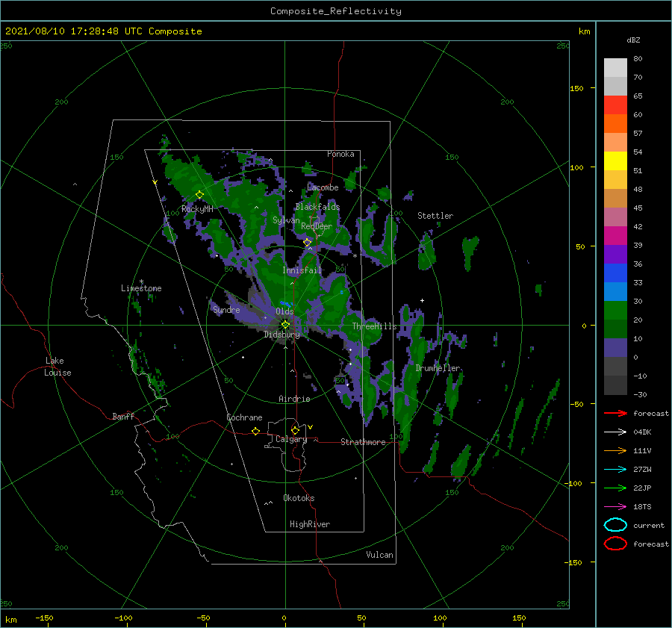The height and width of the screenshot is (628, 672).
Task: Click the Limestone label
Action: click(141, 288)
